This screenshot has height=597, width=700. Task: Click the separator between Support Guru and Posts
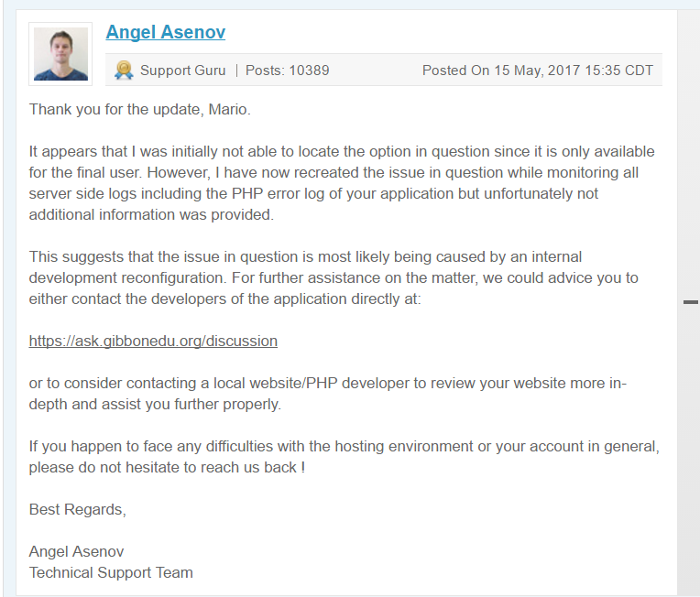(236, 71)
